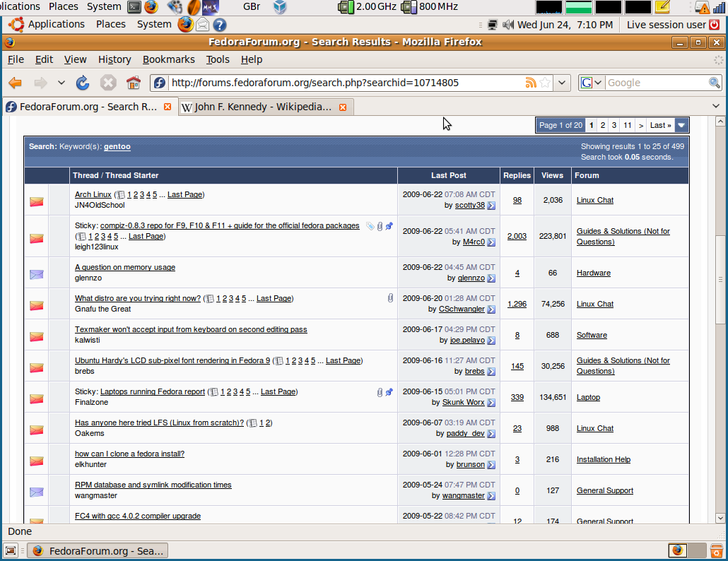This screenshot has width=728, height=561.
Task: Click the vertical scrollbar down arrow
Action: pyautogui.click(x=720, y=518)
